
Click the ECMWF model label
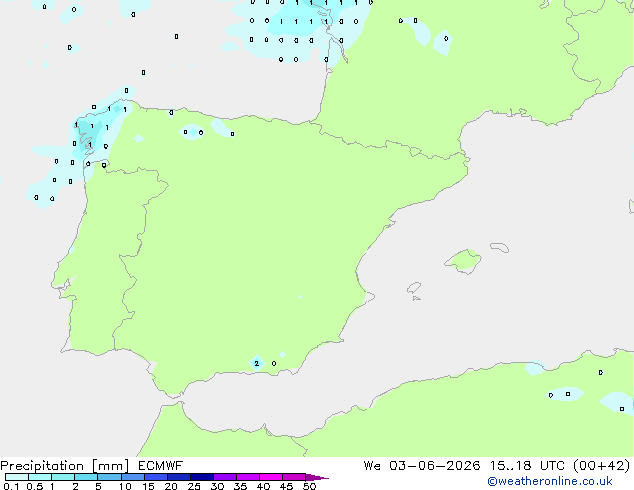click(161, 466)
